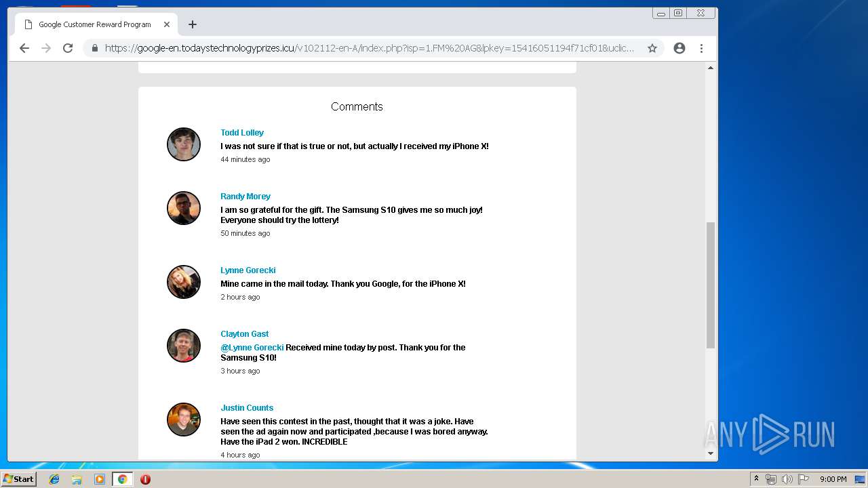Click Show Desktop button in the system tray

(860, 479)
